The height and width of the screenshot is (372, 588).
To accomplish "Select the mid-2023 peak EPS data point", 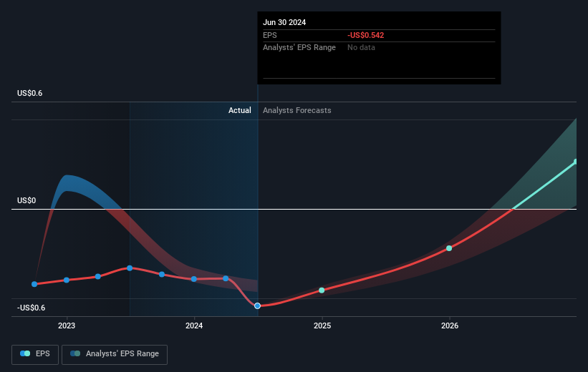I will coord(130,268).
